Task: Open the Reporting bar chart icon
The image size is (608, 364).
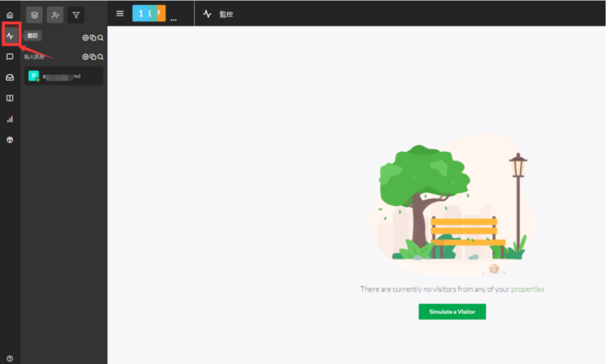Action: coord(10,119)
